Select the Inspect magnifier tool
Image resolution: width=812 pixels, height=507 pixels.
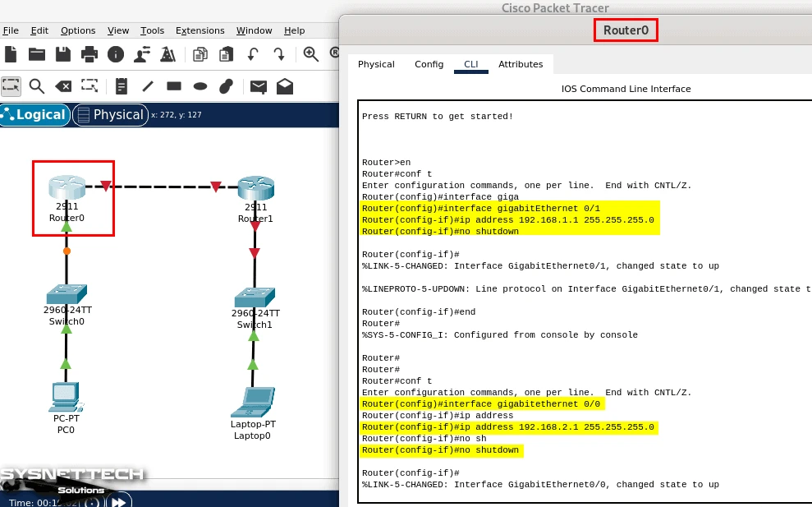pos(37,86)
